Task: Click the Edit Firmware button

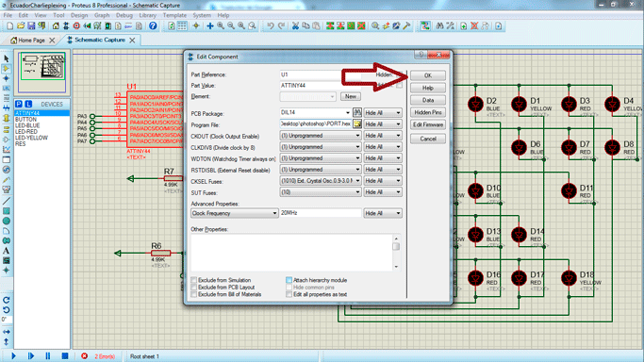Action: (x=427, y=124)
